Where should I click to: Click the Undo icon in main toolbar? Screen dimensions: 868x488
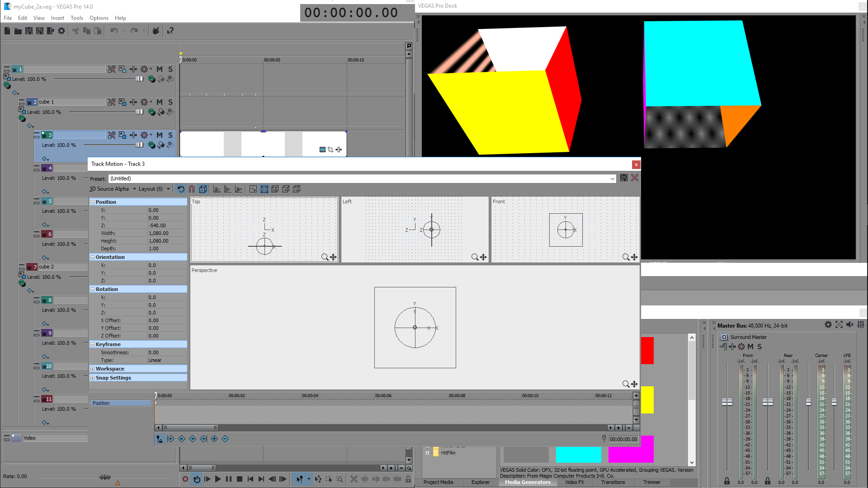114,31
